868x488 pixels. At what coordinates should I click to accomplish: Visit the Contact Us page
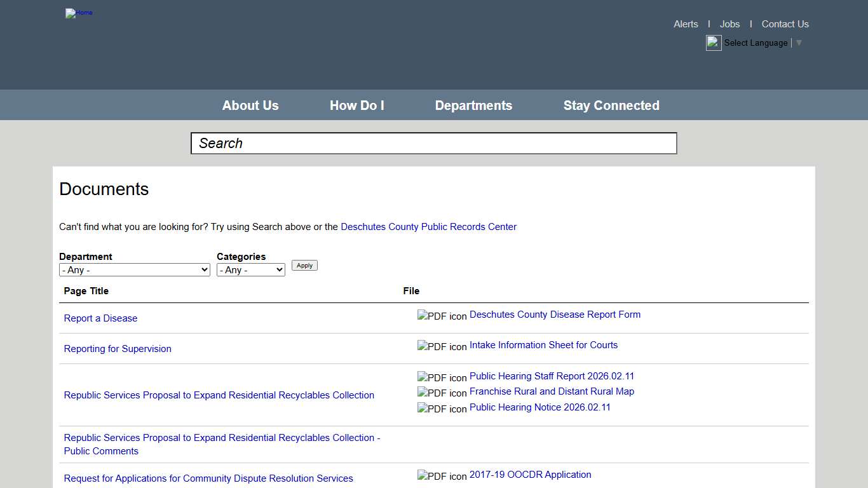coord(785,24)
